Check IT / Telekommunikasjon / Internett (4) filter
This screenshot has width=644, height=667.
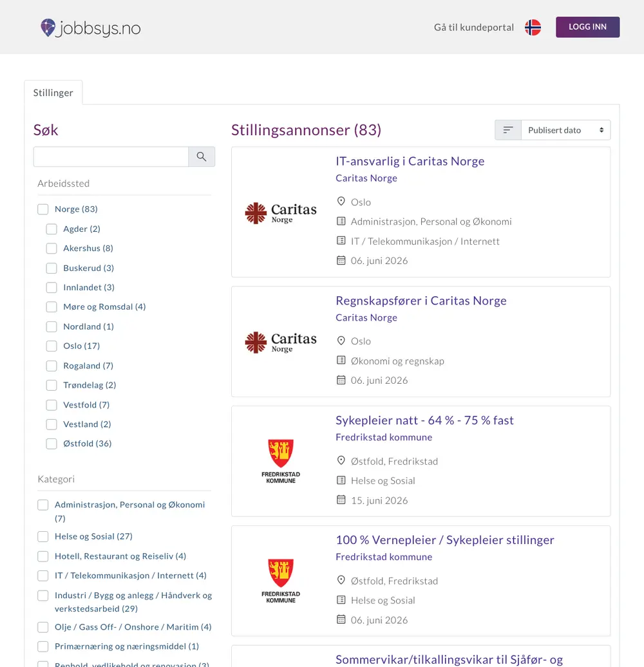pyautogui.click(x=43, y=576)
